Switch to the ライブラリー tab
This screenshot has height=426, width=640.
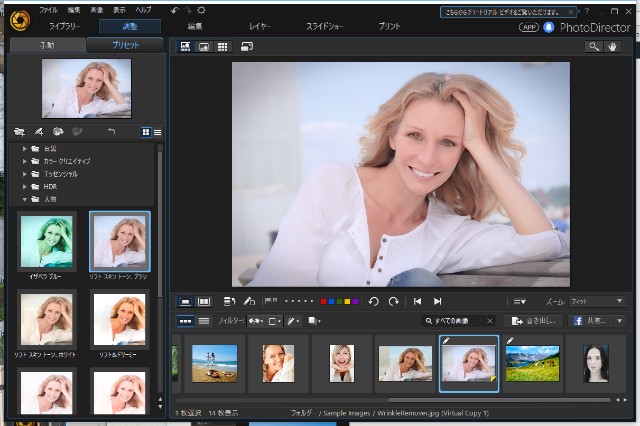[x=65, y=26]
